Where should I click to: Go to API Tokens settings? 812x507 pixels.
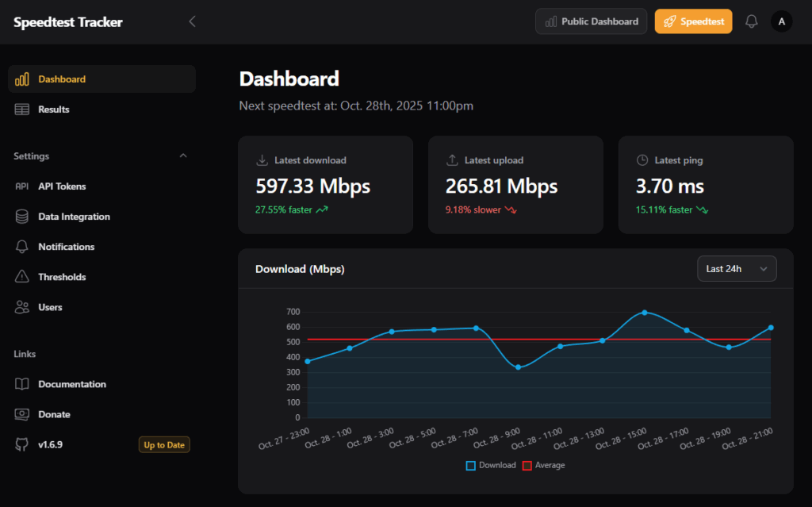[62, 186]
